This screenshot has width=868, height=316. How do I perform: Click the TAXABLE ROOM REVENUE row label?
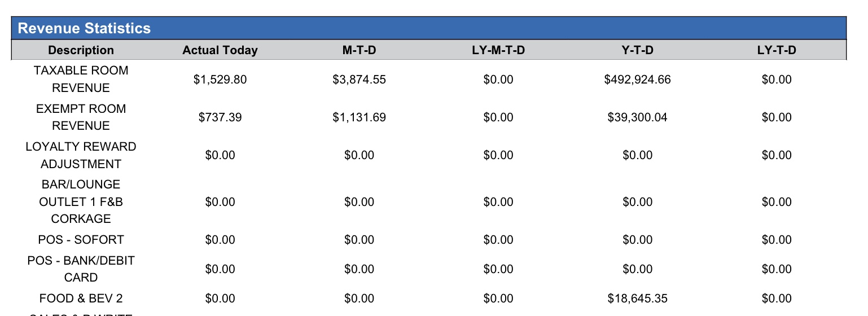coord(81,80)
